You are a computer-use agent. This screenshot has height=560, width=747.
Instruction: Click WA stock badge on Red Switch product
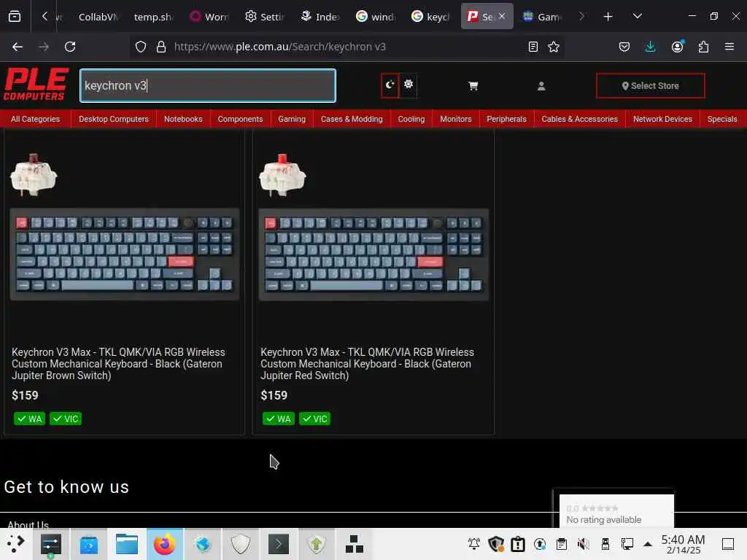(279, 419)
